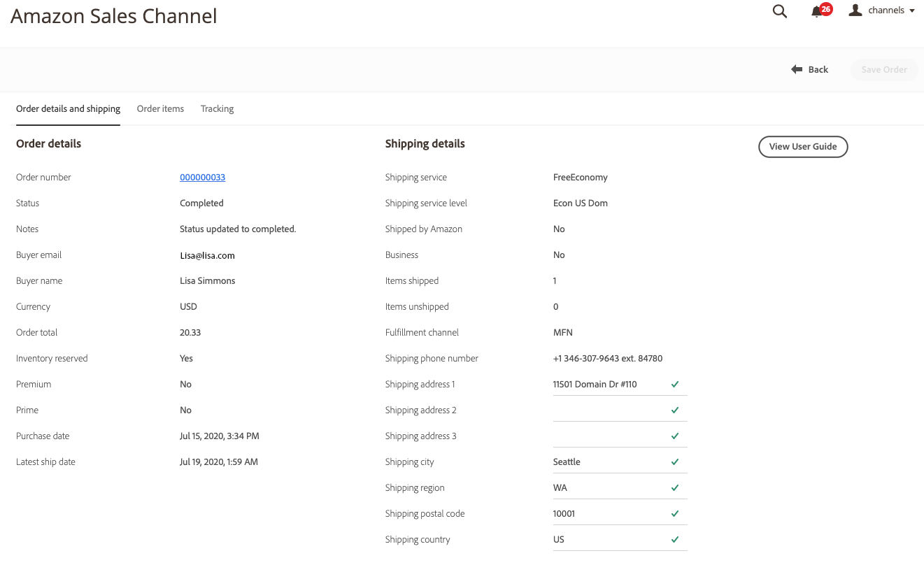
Task: Open the View User Guide button
Action: [803, 147]
